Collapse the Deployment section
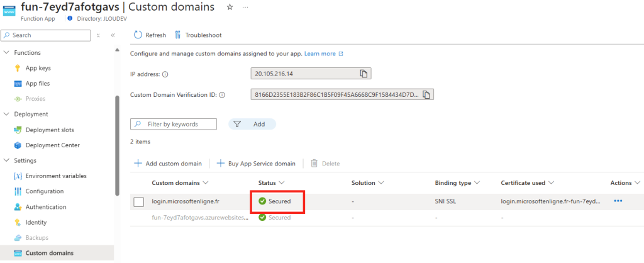Viewport: 644px width, 263px height. click(6, 114)
